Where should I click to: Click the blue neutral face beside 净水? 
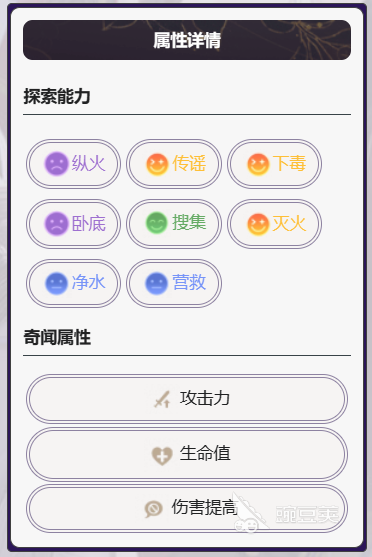[x=56, y=283]
